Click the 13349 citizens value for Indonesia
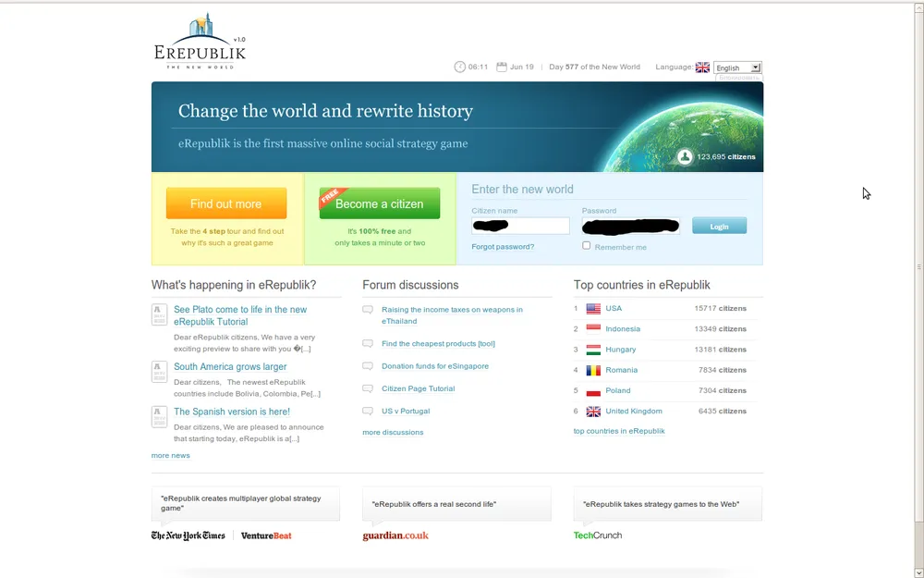924x578 pixels. click(720, 329)
